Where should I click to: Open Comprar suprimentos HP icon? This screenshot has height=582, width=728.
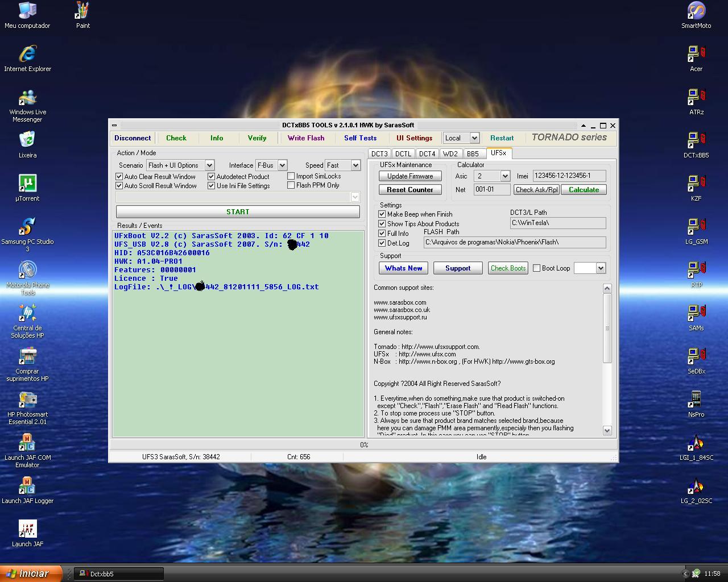27,364
